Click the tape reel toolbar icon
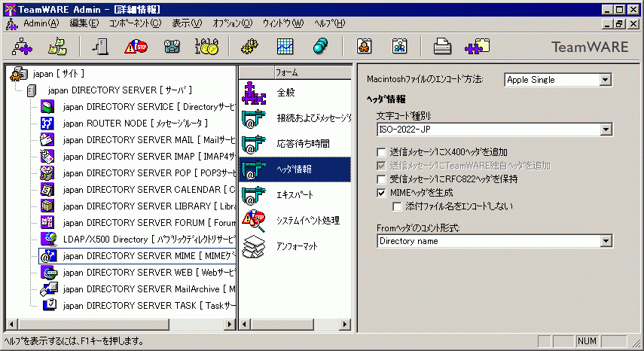The height and width of the screenshot is (351, 644). coord(172,47)
